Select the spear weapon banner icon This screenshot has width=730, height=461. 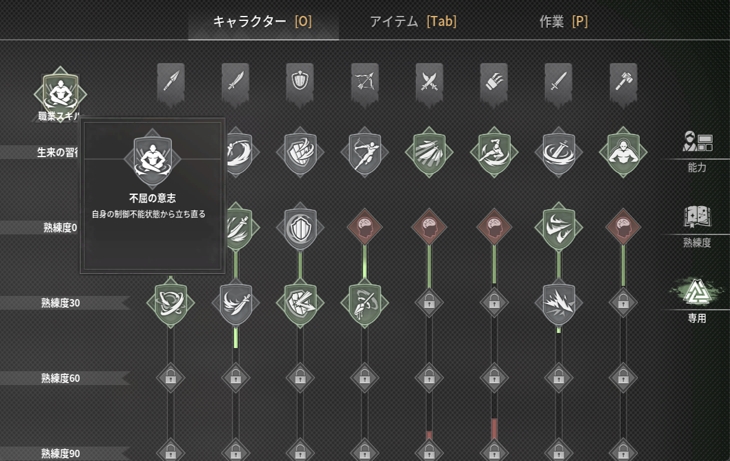171,84
